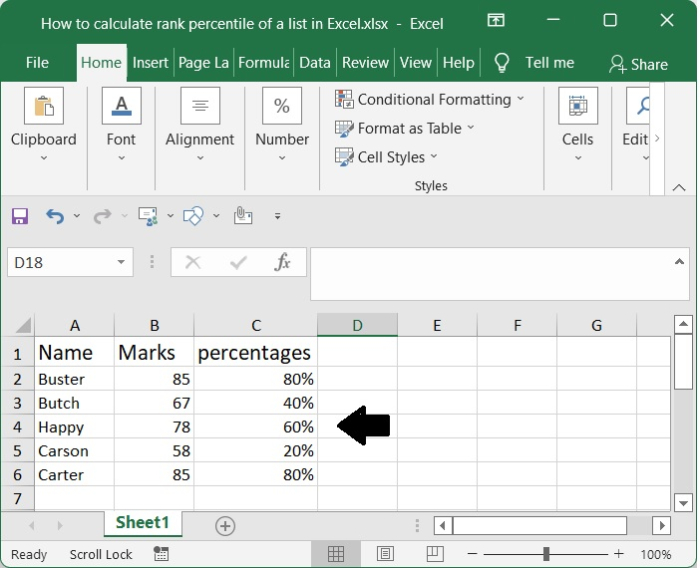Add a new sheet with plus icon
Screen dimensions: 700x568
click(x=225, y=525)
